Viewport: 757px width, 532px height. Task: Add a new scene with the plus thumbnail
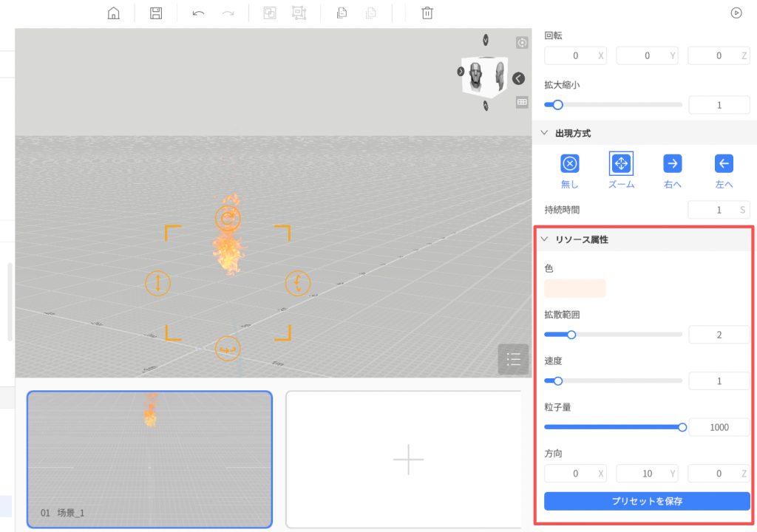pos(408,460)
